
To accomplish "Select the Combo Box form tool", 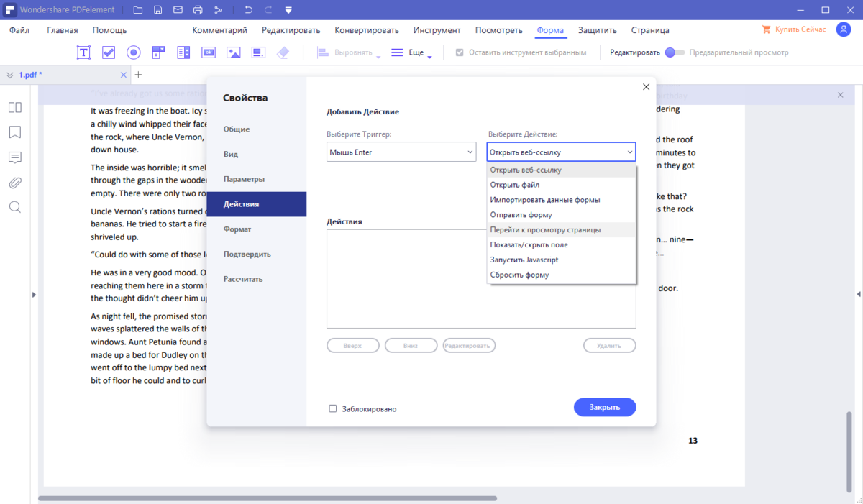I will [x=158, y=52].
